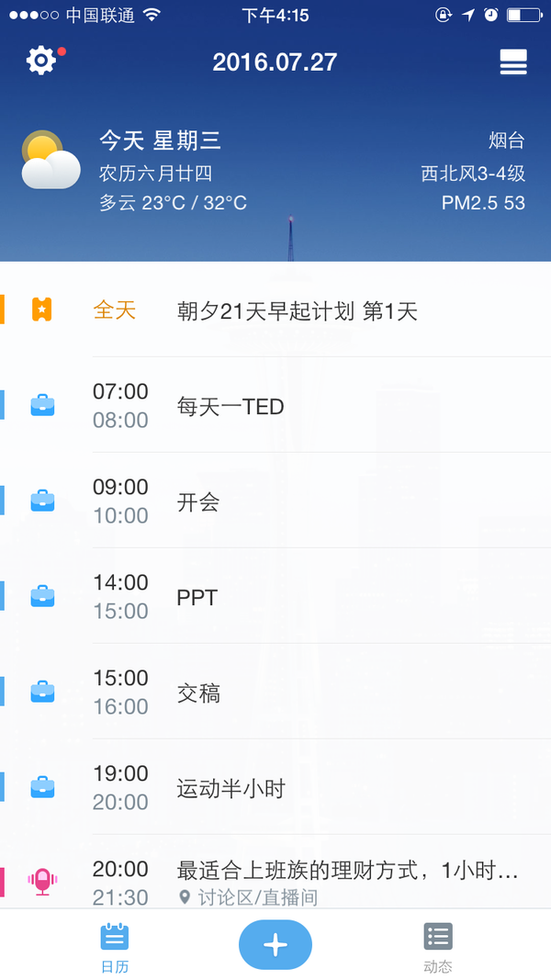Image resolution: width=551 pixels, height=980 pixels.
Task: Tap the 烟台 city weather location
Action: (x=507, y=141)
